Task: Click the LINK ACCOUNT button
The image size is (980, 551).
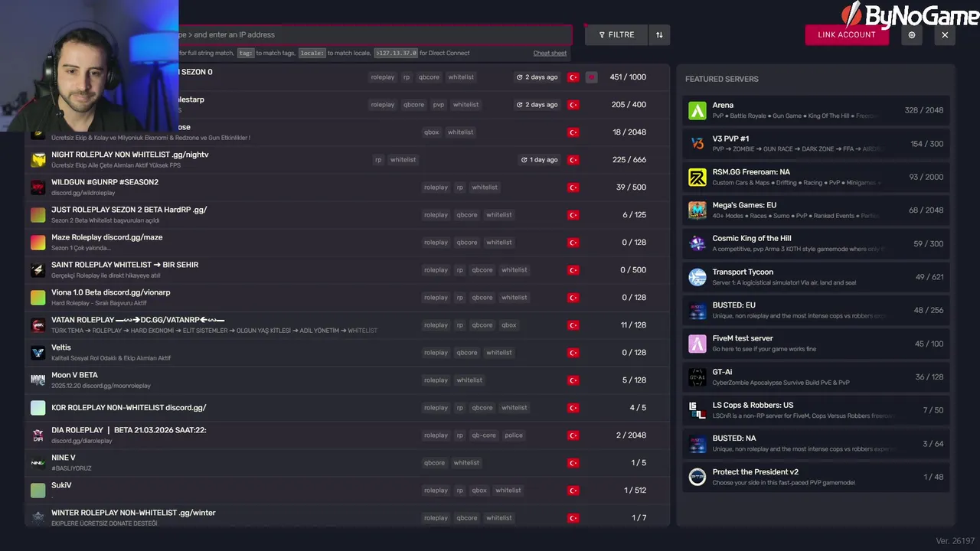Action: (847, 34)
